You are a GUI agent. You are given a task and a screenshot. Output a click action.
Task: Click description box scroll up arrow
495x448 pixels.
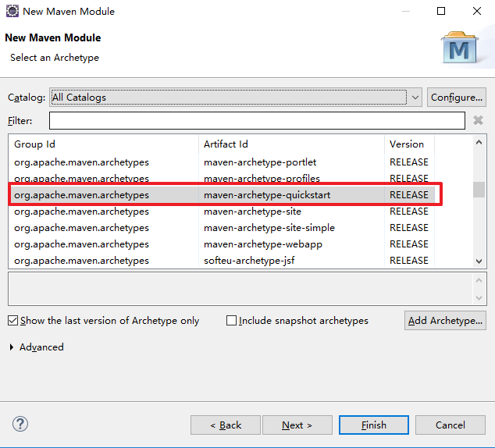(x=479, y=280)
